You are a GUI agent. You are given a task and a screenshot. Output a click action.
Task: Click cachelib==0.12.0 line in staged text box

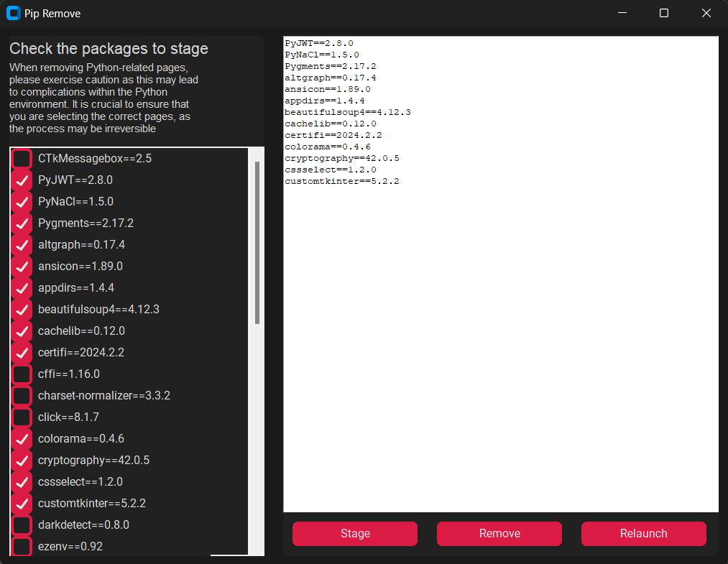tap(330, 124)
